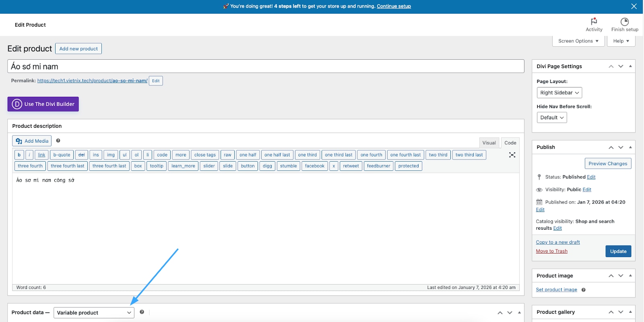Open the Page Layout Right Sidebar dropdown
Viewport: 644px width, 322px height.
(559, 93)
